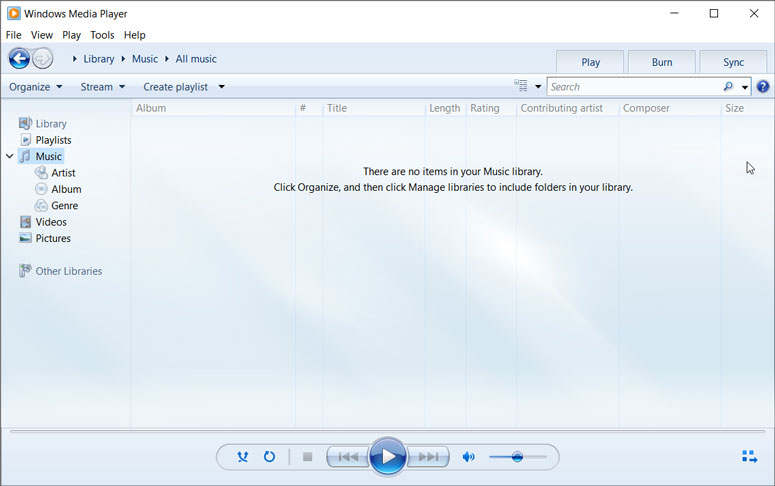775x486 pixels.
Task: Switch to Now Playing mode
Action: point(749,456)
